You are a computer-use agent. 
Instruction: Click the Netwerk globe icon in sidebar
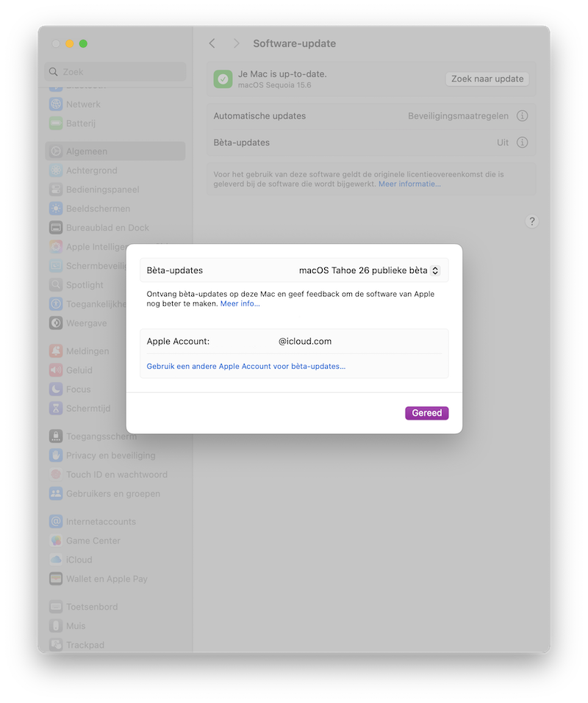click(56, 104)
